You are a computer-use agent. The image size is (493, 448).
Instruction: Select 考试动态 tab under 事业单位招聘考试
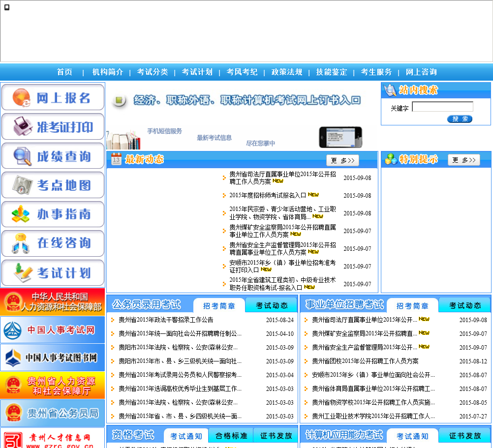pyautogui.click(x=465, y=305)
